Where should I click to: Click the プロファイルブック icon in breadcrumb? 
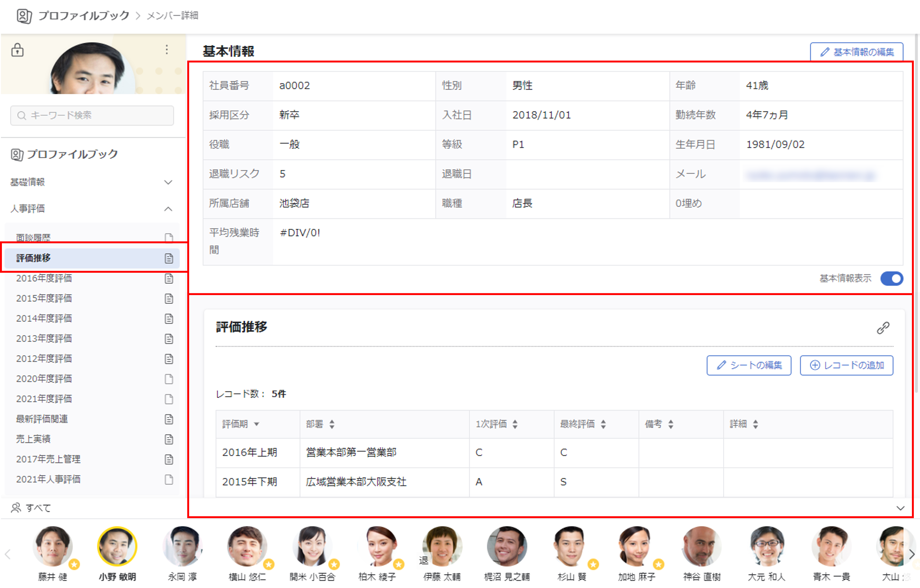click(x=24, y=16)
